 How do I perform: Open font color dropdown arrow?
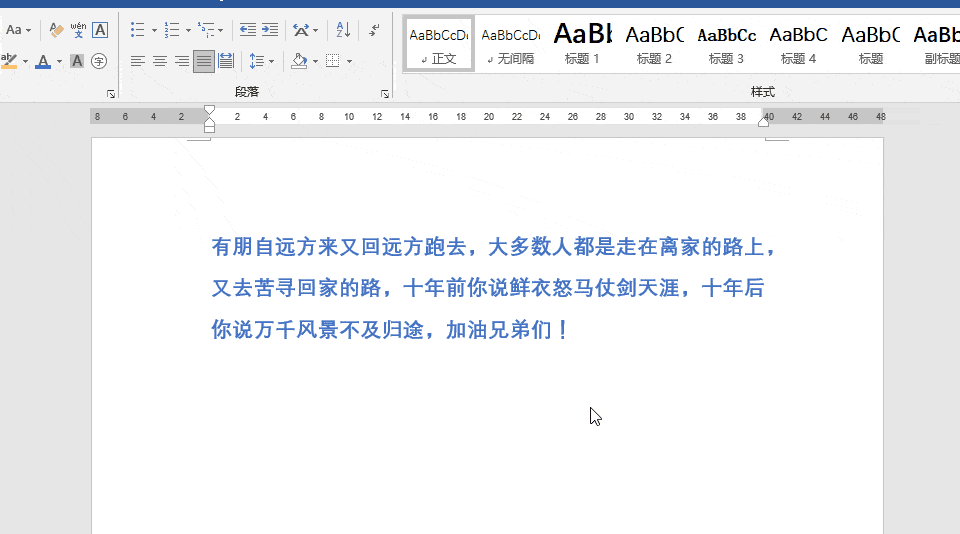[x=59, y=61]
